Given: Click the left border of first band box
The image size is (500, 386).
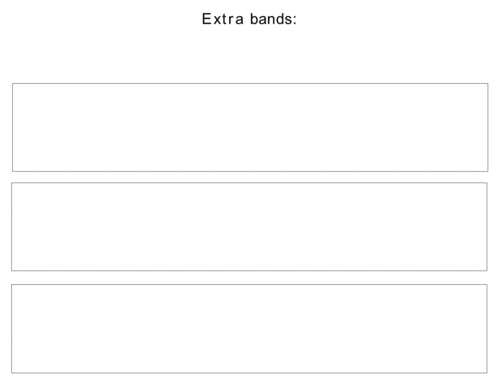Looking at the screenshot, I should click(x=13, y=127).
